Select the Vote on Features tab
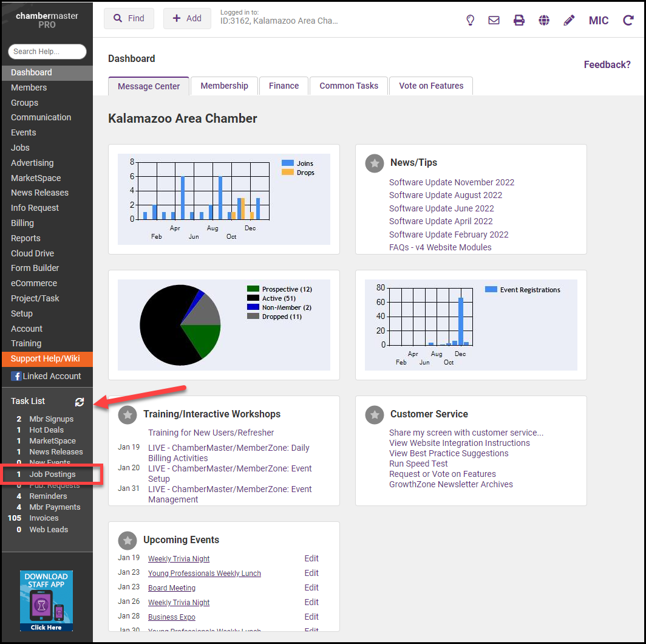Screen dimensions: 646x644 [431, 86]
